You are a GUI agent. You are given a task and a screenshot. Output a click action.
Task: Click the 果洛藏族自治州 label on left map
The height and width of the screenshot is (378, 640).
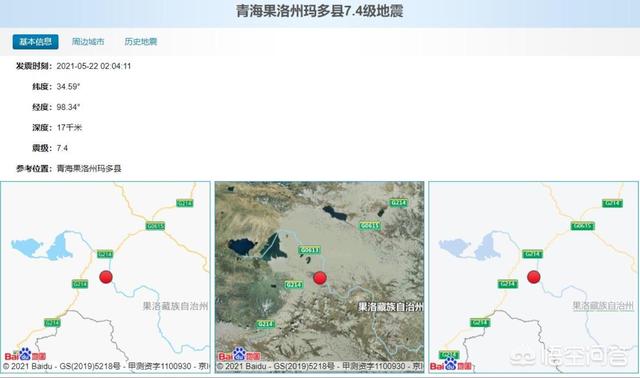(x=176, y=306)
